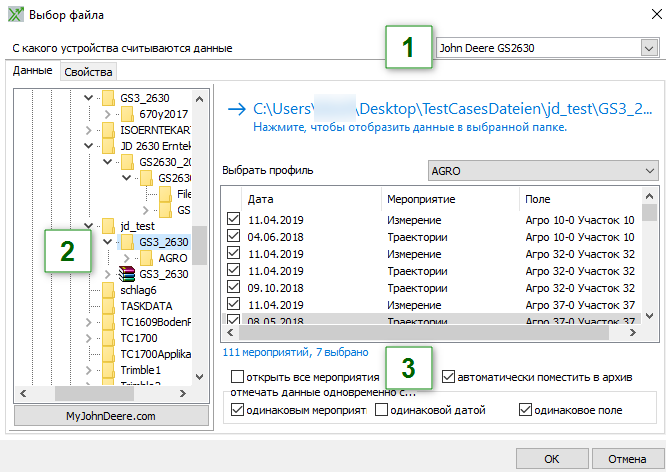This screenshot has height=472, width=666.
Task: Sort by the Дата column header
Action: pyautogui.click(x=311, y=199)
